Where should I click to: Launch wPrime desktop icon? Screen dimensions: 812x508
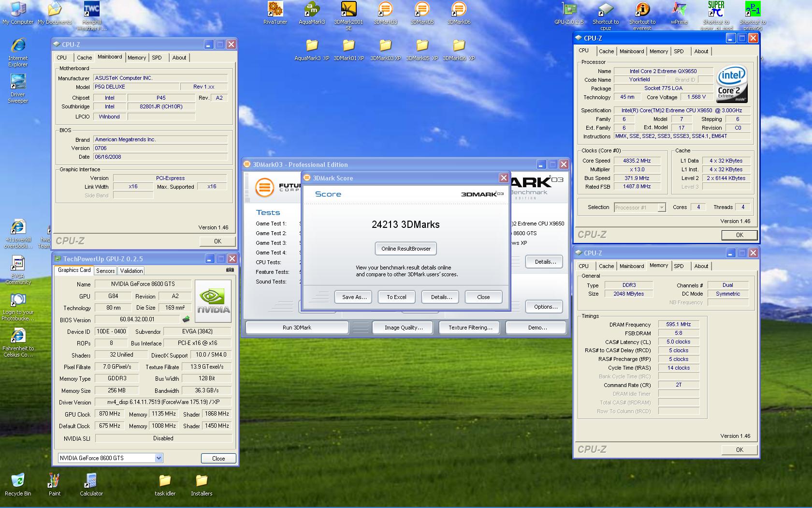pyautogui.click(x=679, y=13)
